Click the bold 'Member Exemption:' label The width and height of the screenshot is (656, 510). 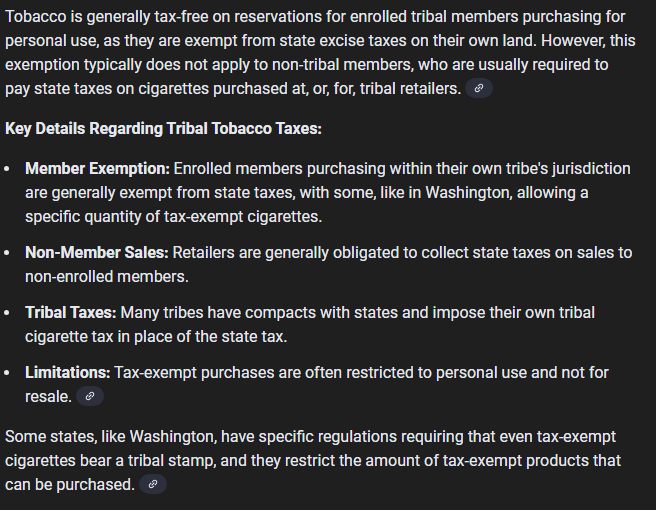[97, 169]
